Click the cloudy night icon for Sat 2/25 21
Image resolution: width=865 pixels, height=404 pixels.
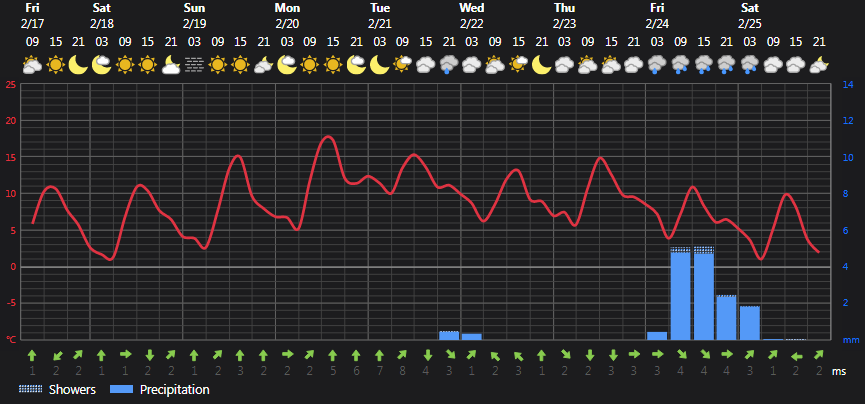(819, 65)
